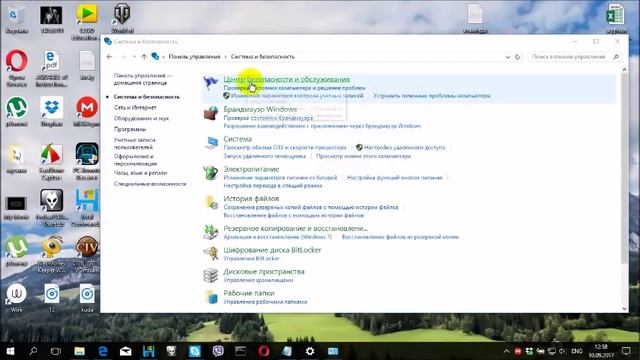Click the Электропитание battery icon

tap(211, 173)
